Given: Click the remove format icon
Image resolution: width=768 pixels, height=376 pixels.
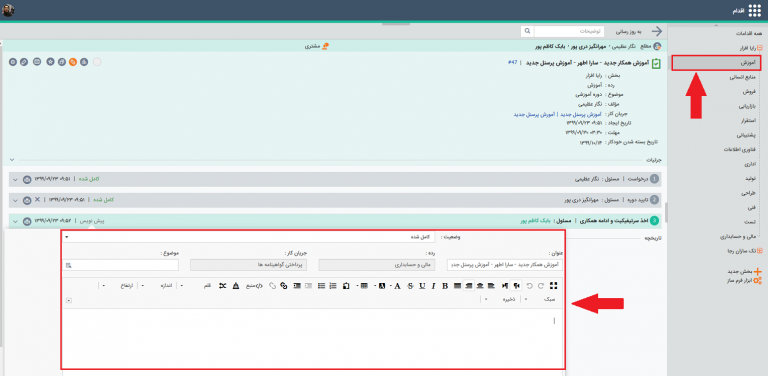Looking at the screenshot, I should (236, 286).
